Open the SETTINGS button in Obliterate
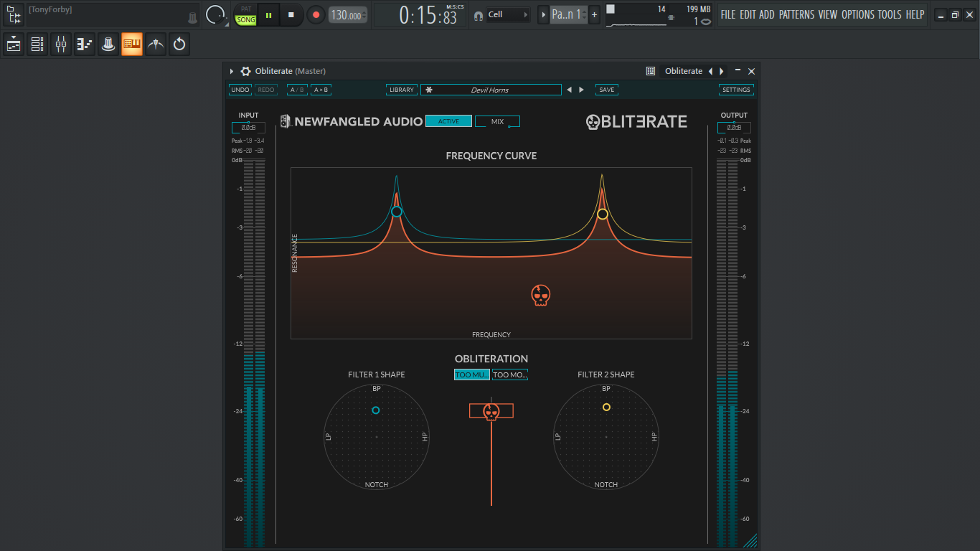The height and width of the screenshot is (551, 980). point(736,90)
